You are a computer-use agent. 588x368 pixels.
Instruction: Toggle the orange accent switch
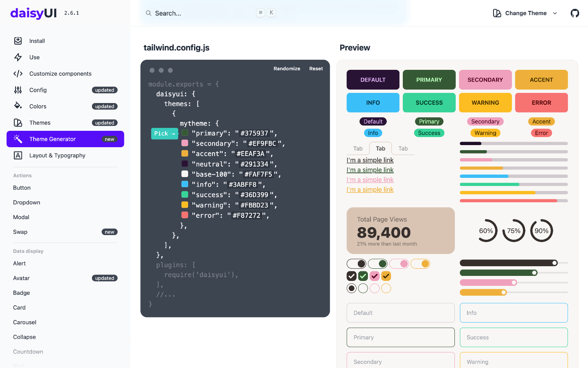[420, 264]
